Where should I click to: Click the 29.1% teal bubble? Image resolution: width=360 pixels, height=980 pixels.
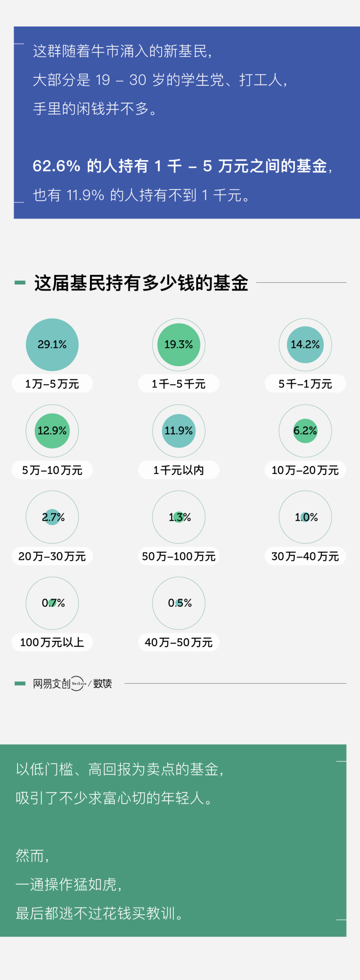[52, 345]
